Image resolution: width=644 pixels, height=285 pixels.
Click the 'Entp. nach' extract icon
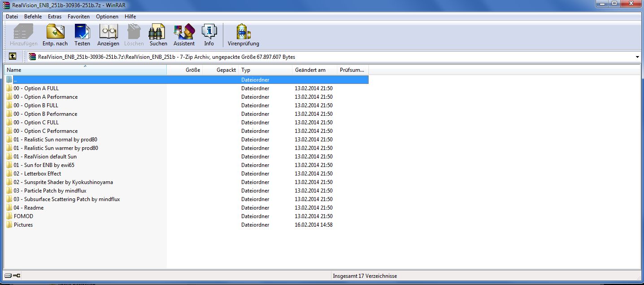coord(55,35)
